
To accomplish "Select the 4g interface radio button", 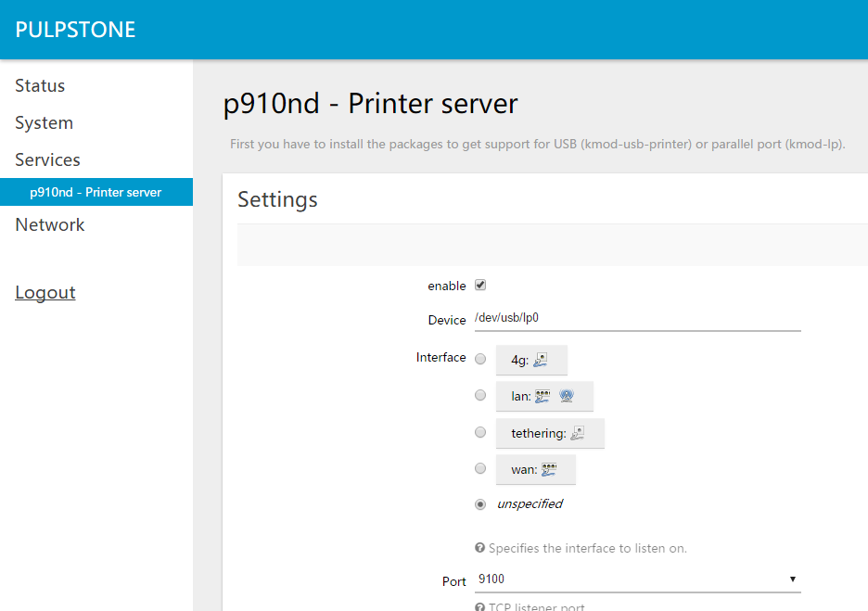I will coord(480,359).
